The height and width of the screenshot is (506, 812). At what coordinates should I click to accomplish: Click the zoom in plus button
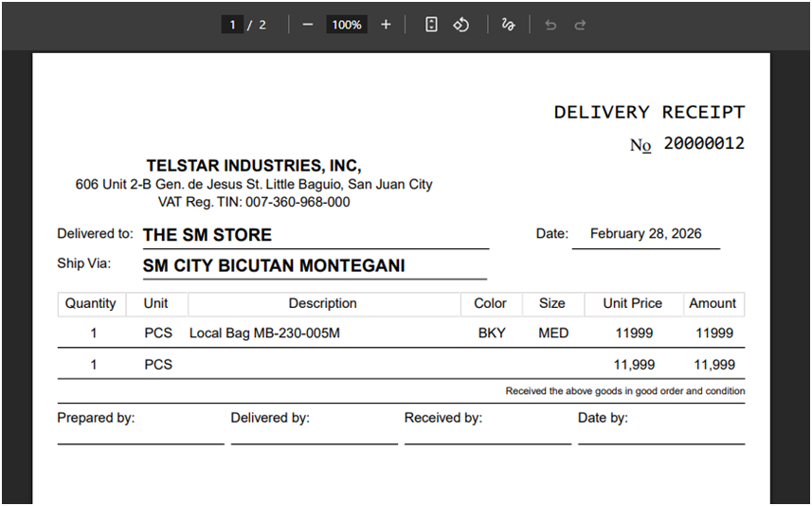click(386, 25)
